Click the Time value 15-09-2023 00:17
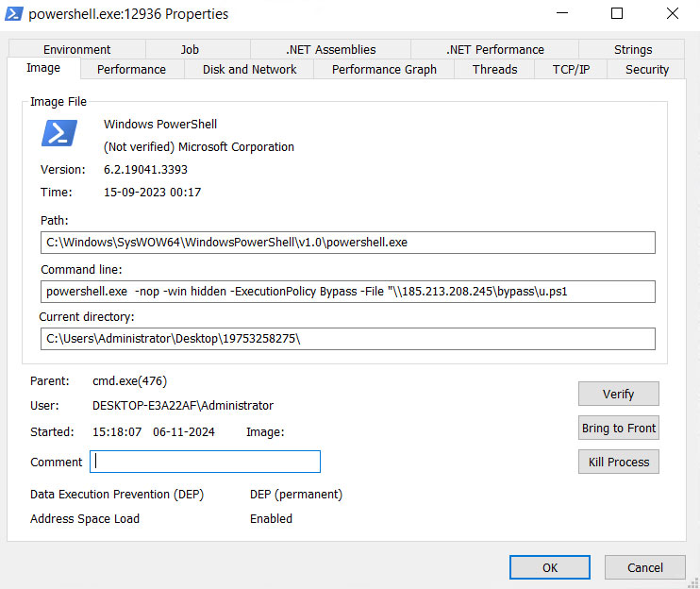The image size is (700, 589). (x=152, y=192)
